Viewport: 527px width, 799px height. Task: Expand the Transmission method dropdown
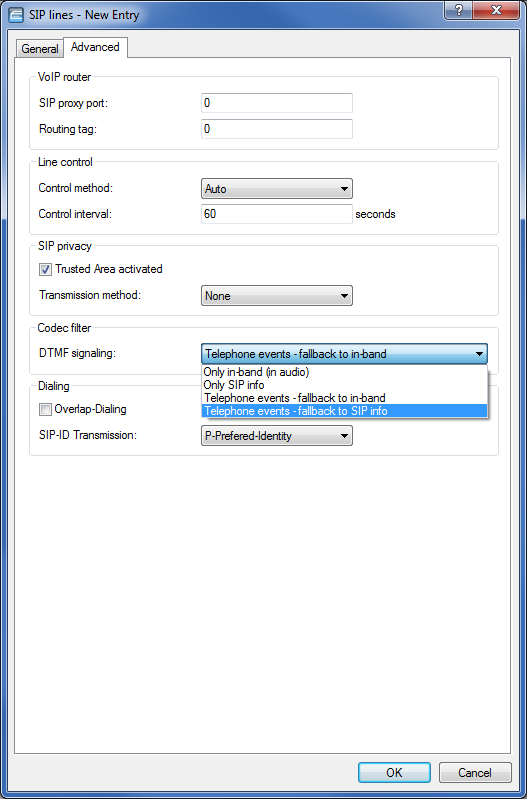[x=277, y=296]
